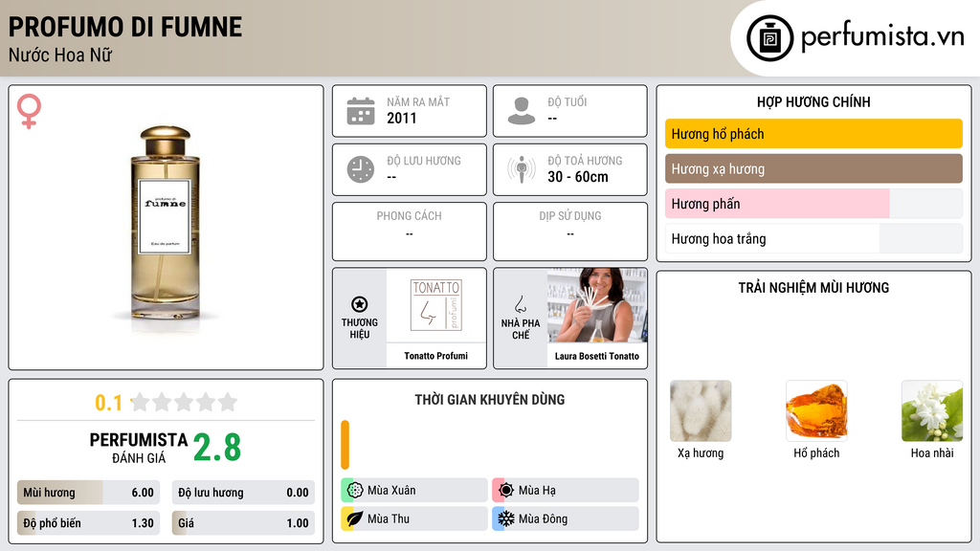This screenshot has height=551, width=980.
Task: Select the Mùa Đông season label
Action: (x=544, y=518)
